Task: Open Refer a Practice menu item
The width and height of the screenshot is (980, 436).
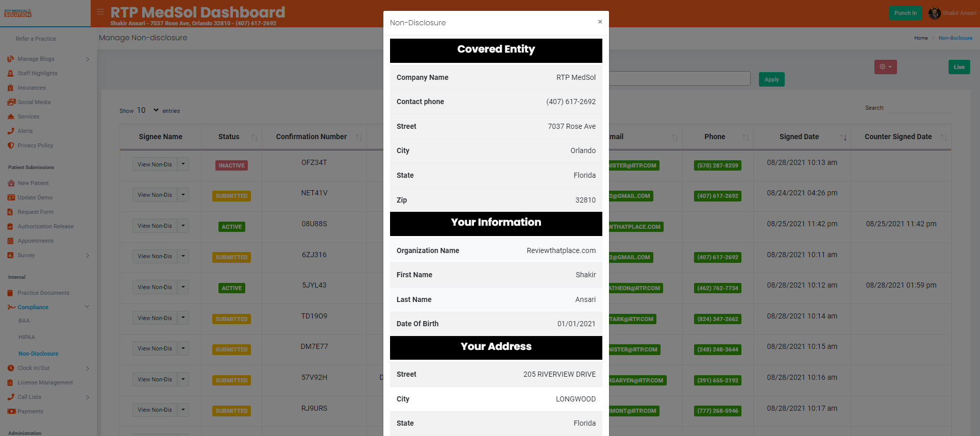Action: 36,39
